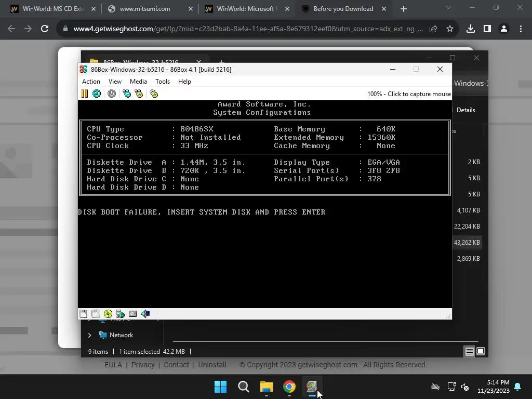Open the Contact footer link
Image resolution: width=532 pixels, height=399 pixels.
[x=176, y=365]
